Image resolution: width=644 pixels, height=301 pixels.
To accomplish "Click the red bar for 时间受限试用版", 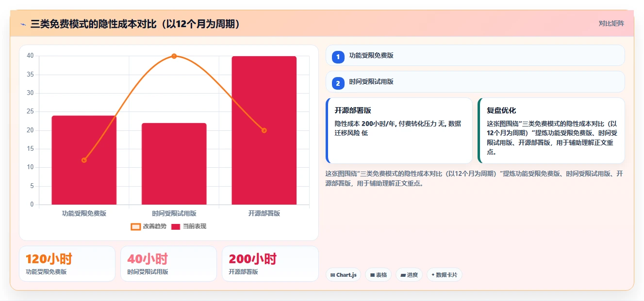I will click(x=174, y=164).
